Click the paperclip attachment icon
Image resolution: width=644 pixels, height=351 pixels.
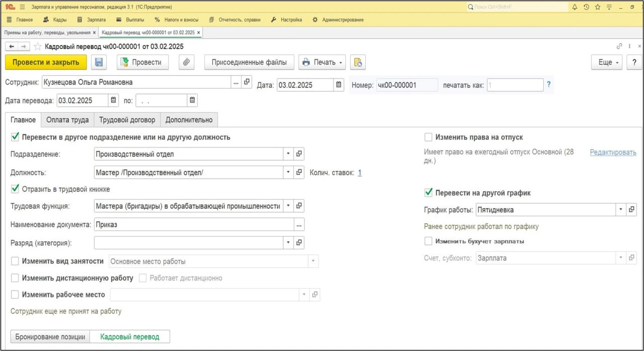186,62
